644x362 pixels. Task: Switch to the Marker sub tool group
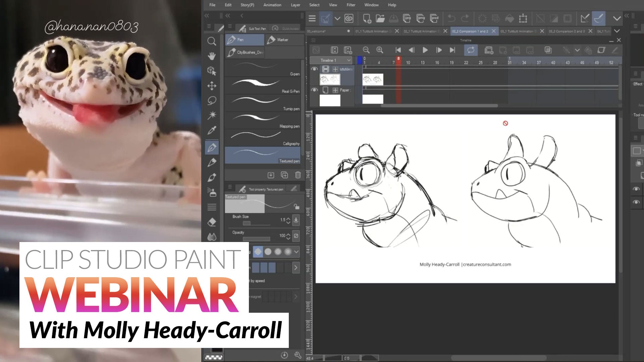click(x=283, y=40)
